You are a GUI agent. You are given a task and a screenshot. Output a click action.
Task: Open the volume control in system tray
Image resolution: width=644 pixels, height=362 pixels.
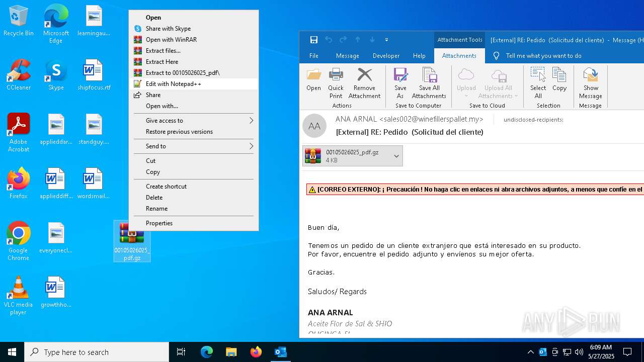point(579,352)
